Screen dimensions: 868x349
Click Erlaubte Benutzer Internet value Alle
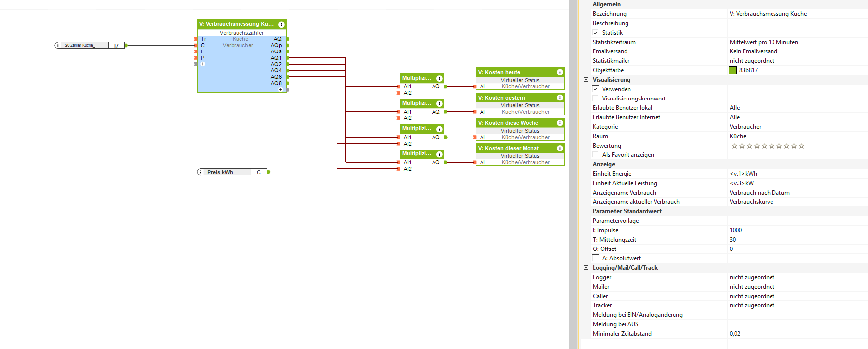[798, 117]
